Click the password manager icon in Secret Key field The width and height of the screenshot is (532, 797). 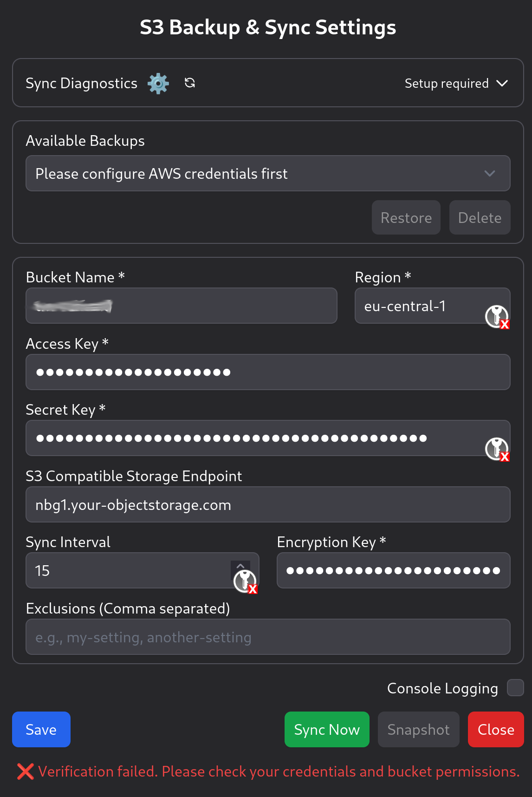click(x=497, y=449)
